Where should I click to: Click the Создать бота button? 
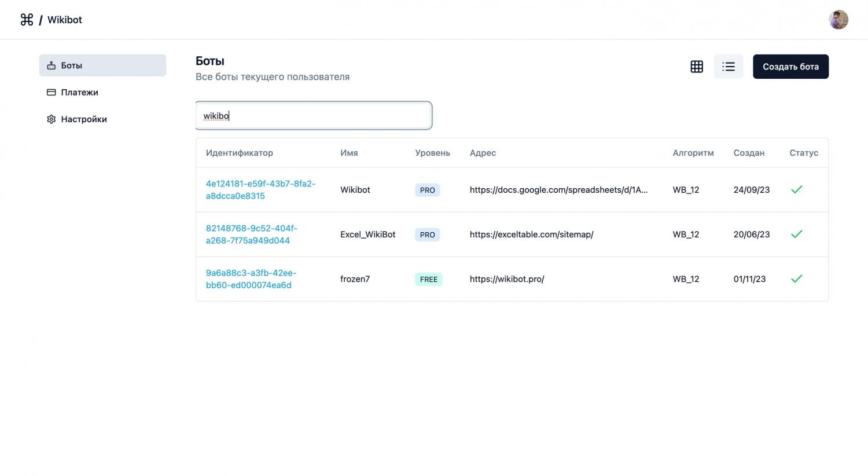790,67
